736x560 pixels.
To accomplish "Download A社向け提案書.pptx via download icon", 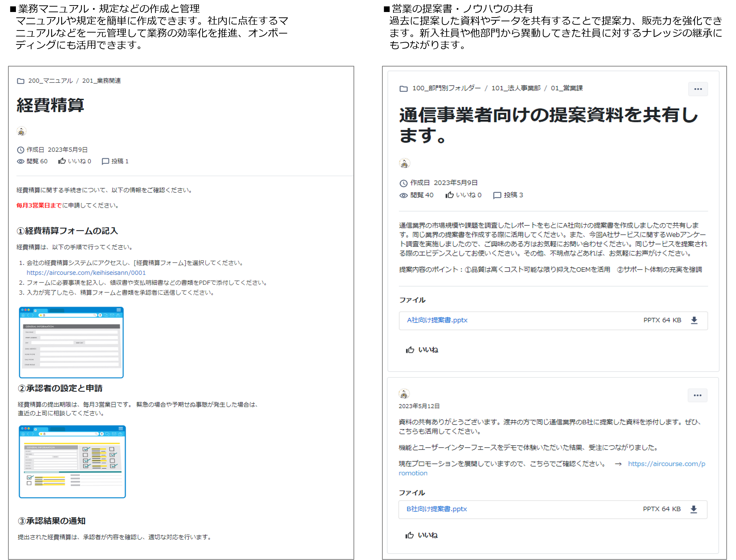I will coord(694,320).
